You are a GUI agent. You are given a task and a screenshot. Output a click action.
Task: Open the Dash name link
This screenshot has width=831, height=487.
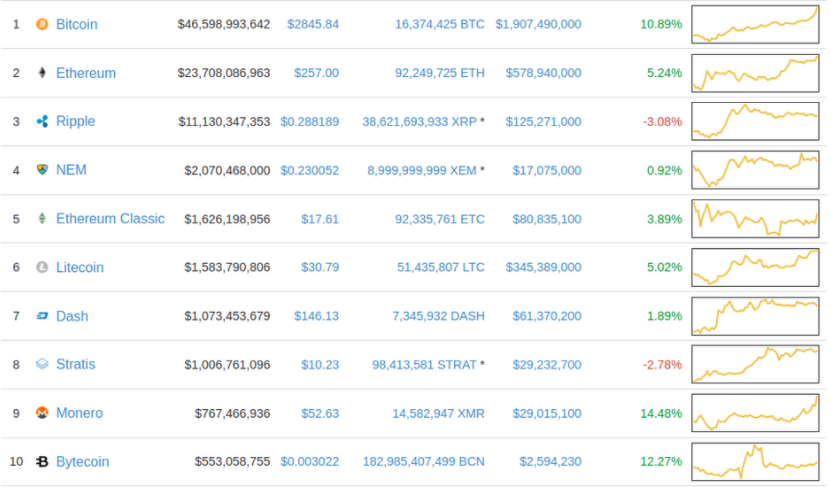coord(72,316)
